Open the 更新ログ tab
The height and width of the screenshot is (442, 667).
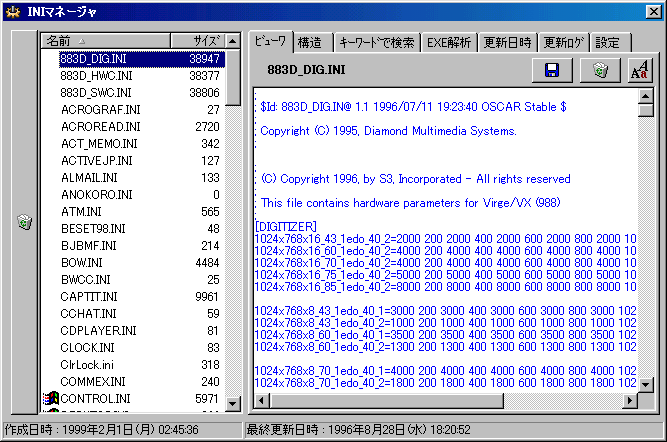coord(564,43)
